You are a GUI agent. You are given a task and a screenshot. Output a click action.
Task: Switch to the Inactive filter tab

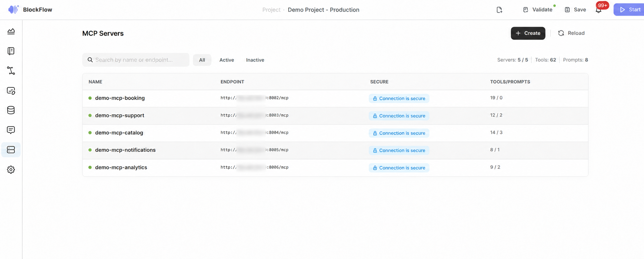(x=255, y=60)
